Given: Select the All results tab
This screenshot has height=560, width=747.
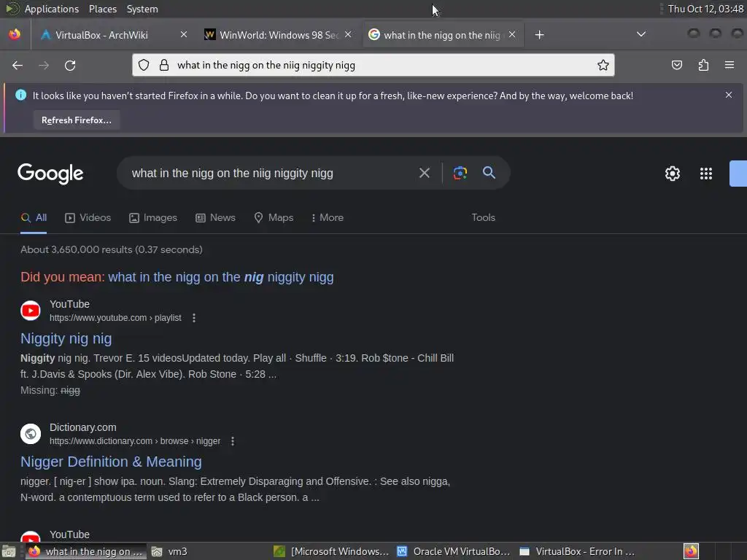Looking at the screenshot, I should (34, 217).
